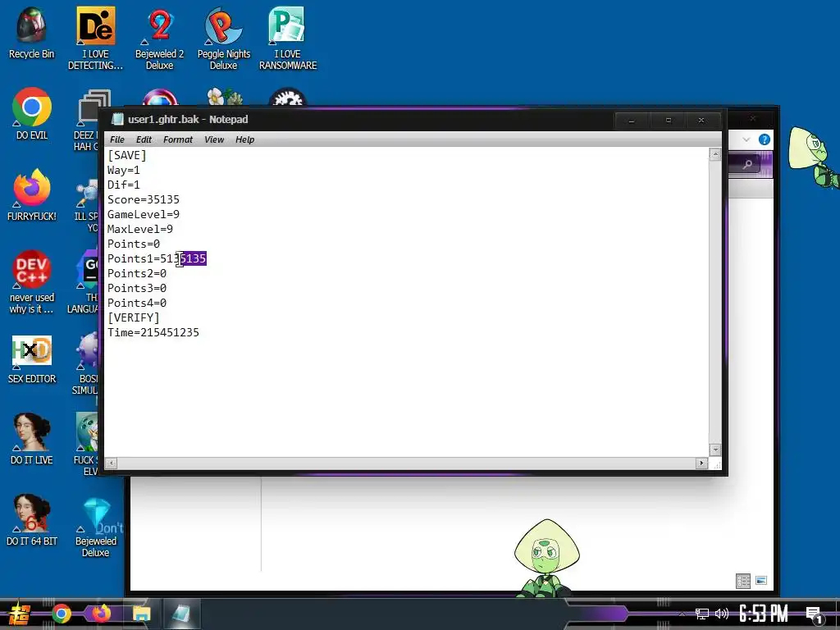Open Chrome from the taskbar
This screenshot has height=630, width=840.
(x=61, y=614)
